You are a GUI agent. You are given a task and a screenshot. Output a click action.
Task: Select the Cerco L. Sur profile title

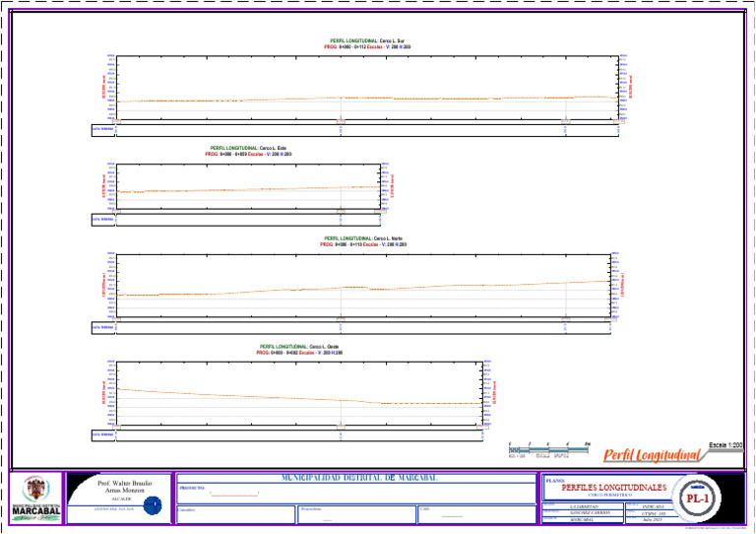[367, 44]
